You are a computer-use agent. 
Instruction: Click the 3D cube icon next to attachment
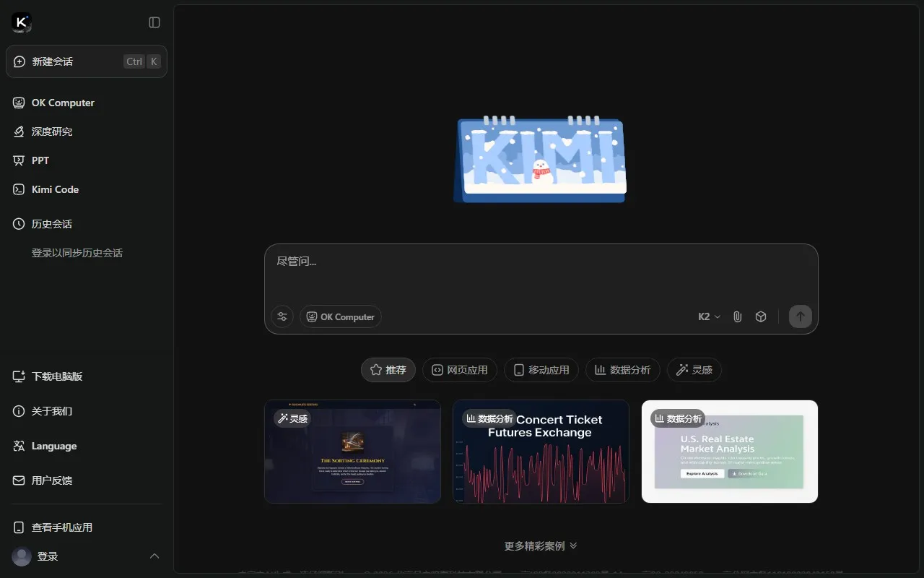point(760,316)
